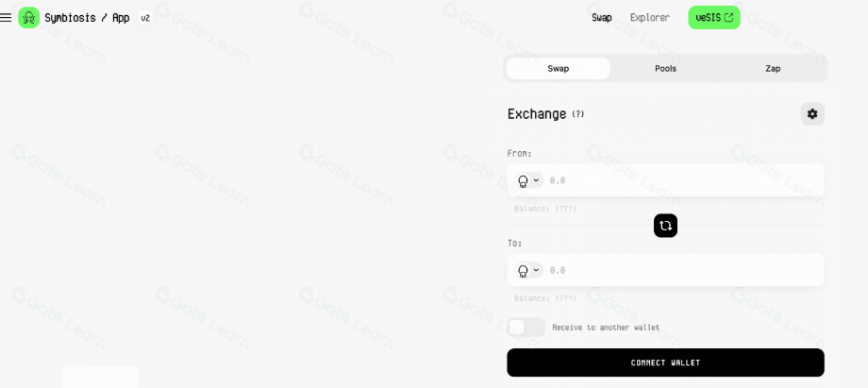Click the To amount input field
Screen dimensions: 868x388
(x=679, y=270)
